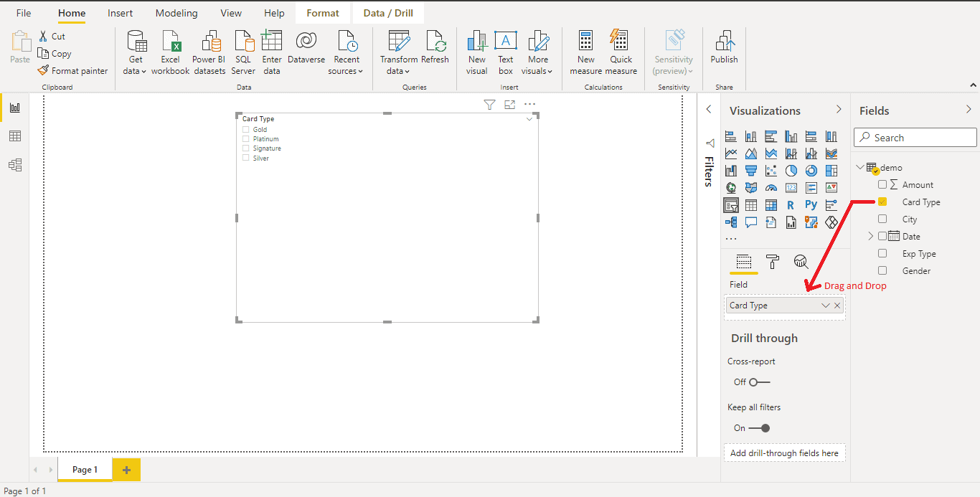
Task: Expand the Date field hierarchy
Action: 871,236
